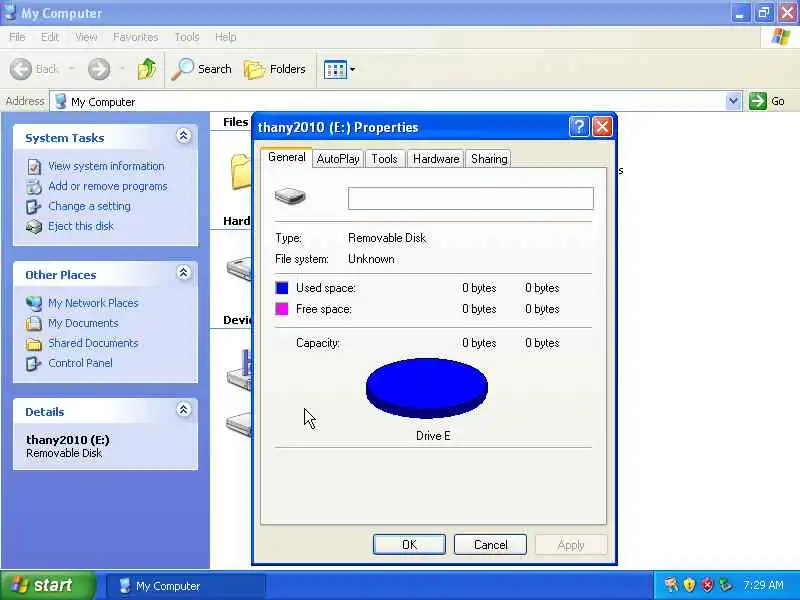800x600 pixels.
Task: Click the Windows flag logo icon
Action: [x=780, y=37]
